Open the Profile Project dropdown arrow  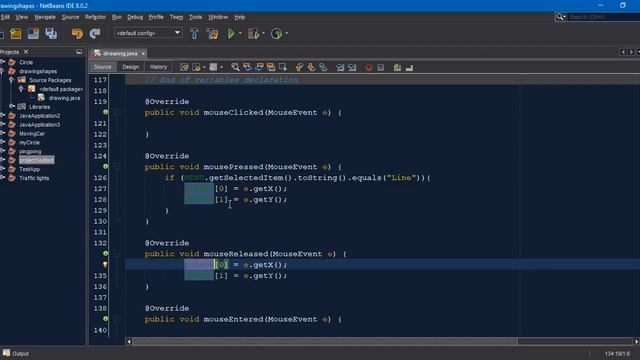287,33
